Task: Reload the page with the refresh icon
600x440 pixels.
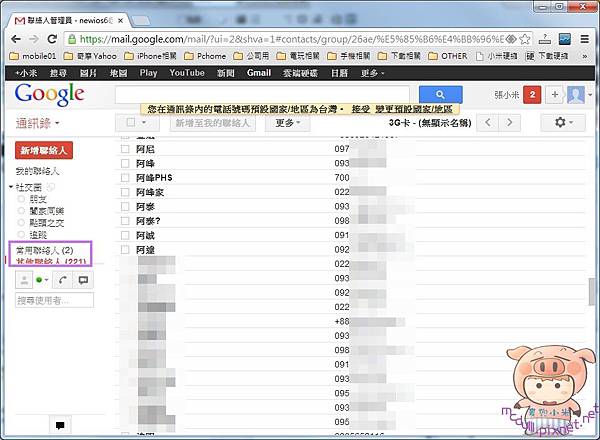Action: (52, 39)
